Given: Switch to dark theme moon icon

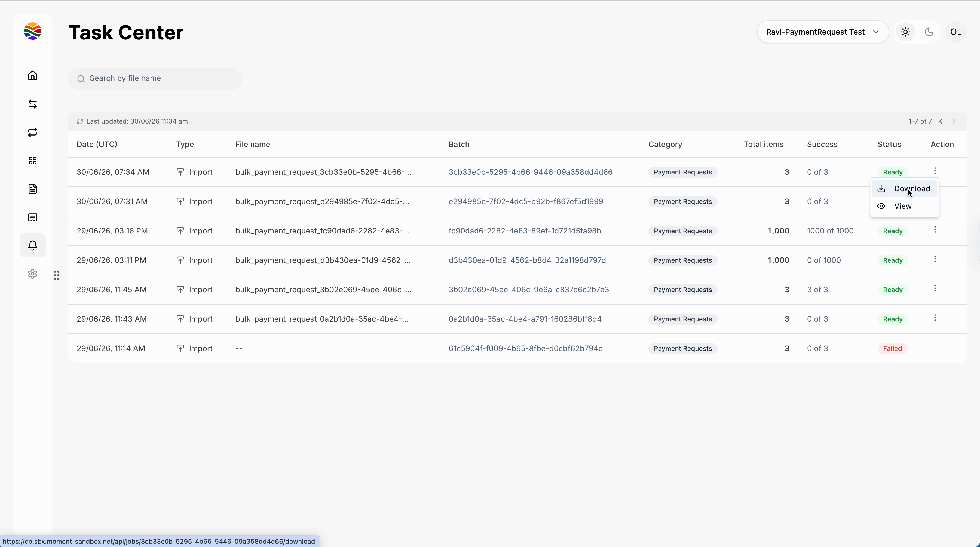Looking at the screenshot, I should point(929,32).
